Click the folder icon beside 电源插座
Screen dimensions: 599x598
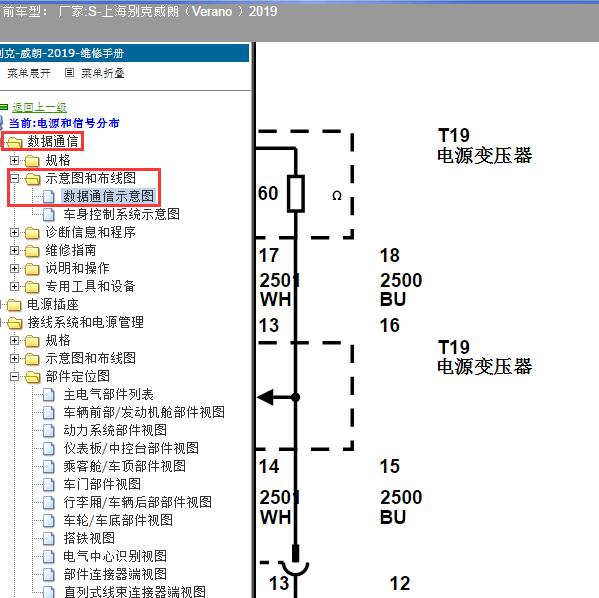coord(14,305)
